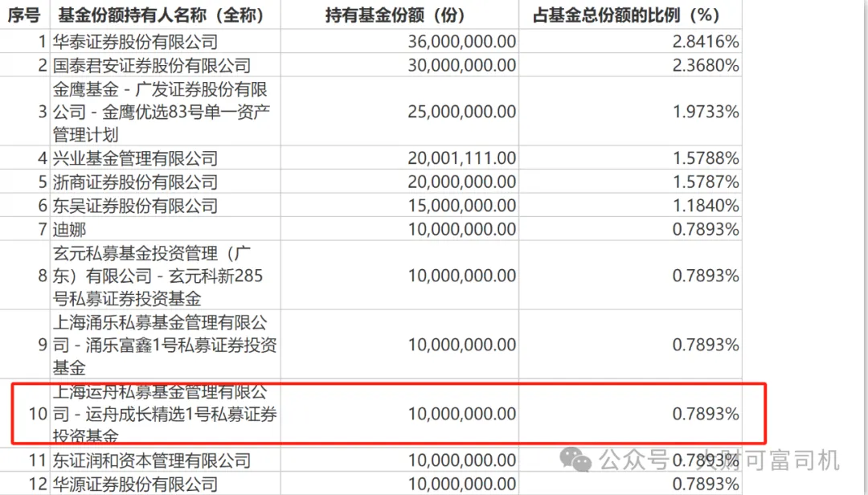Click the header "基金份额持有人名称（全称）"
The image size is (868, 495).
coord(161,15)
